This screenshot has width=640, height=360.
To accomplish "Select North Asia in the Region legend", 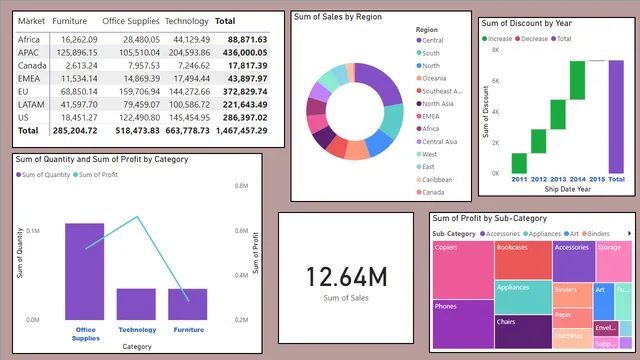I will click(435, 104).
